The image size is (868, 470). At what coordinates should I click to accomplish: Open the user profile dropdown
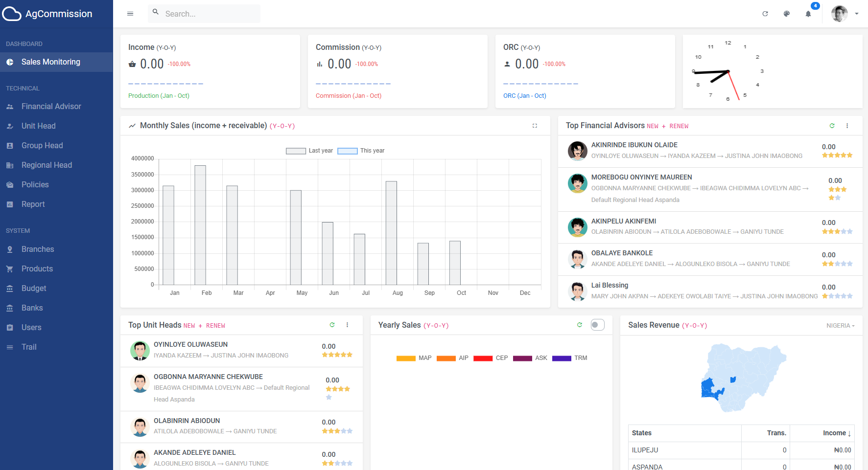point(845,14)
